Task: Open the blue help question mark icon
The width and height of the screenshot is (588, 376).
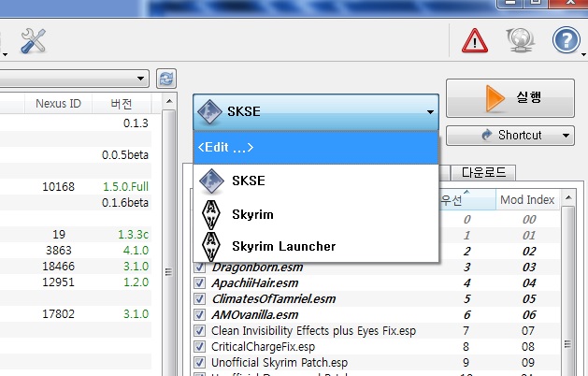Action: tap(566, 40)
